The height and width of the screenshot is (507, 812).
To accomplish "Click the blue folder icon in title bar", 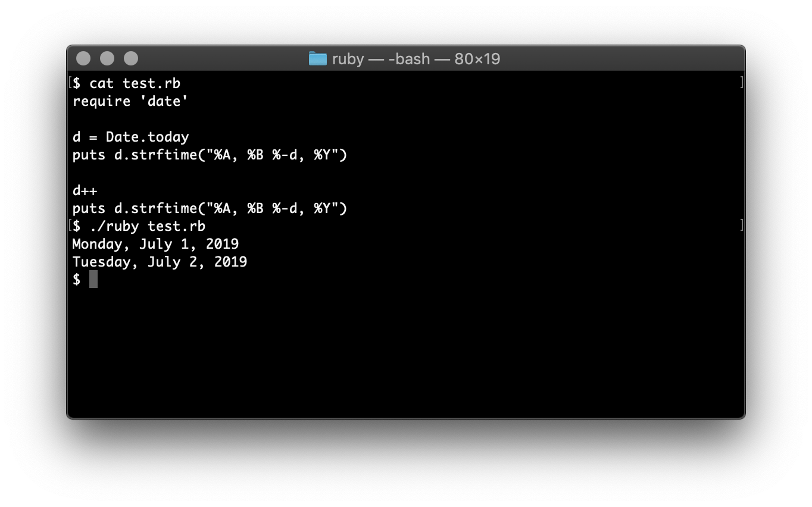I will (318, 58).
